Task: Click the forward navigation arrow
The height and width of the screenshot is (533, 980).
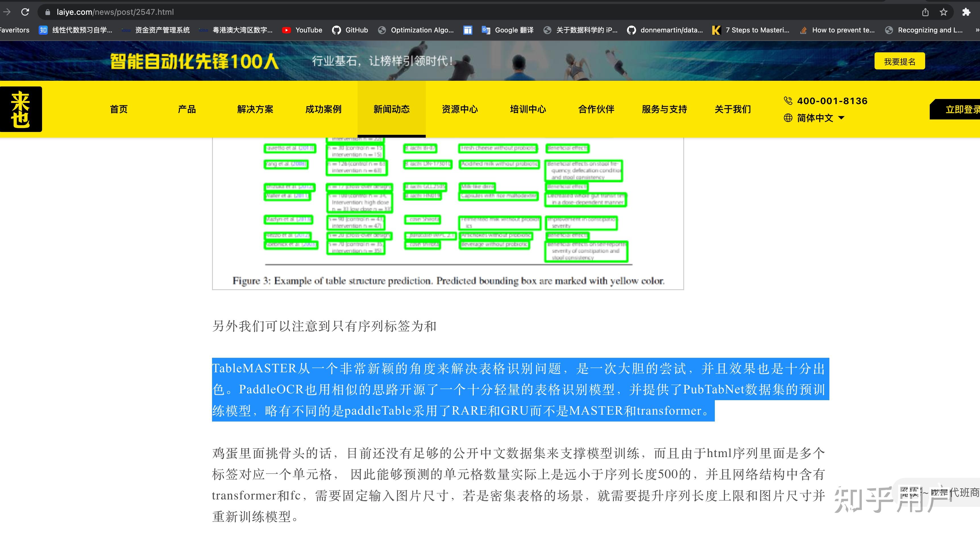Action: [7, 12]
